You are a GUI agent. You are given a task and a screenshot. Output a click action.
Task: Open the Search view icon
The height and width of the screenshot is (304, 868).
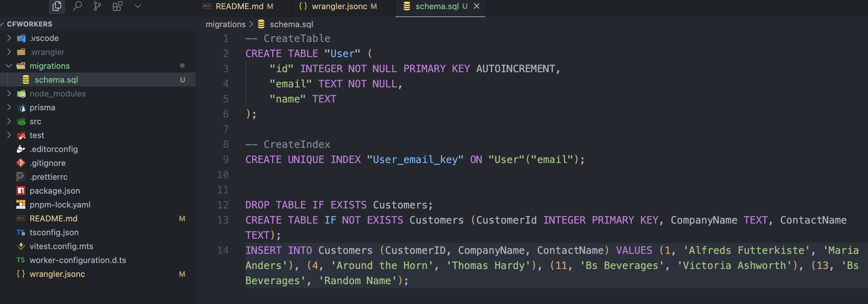[77, 6]
